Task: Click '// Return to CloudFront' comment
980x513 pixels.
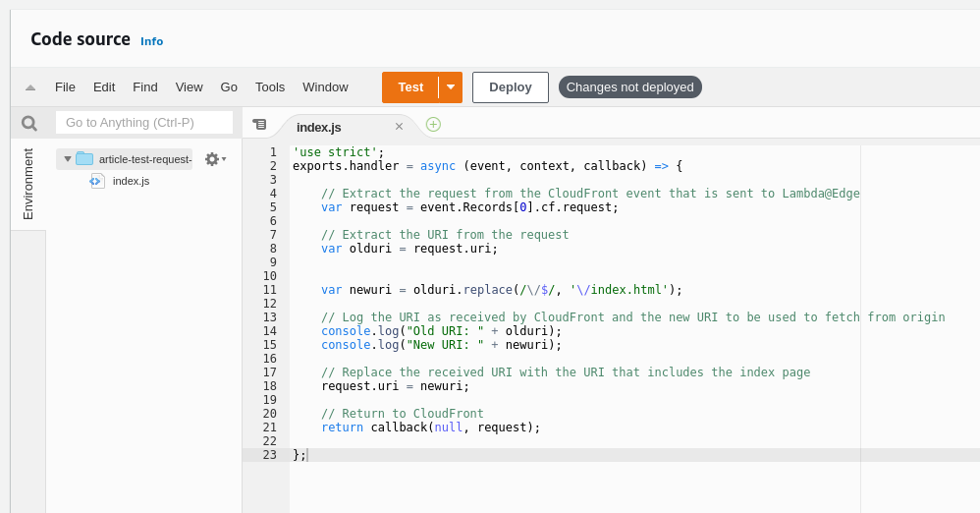Action: pyautogui.click(x=403, y=414)
